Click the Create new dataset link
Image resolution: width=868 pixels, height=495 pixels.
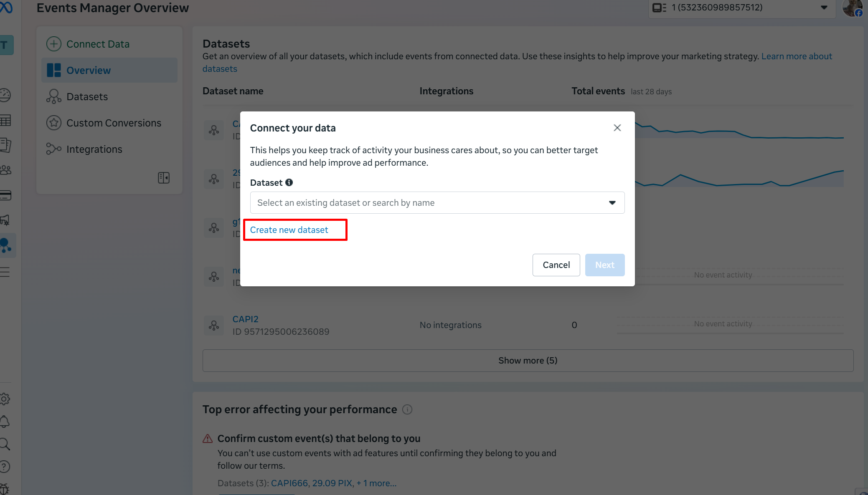pyautogui.click(x=289, y=230)
